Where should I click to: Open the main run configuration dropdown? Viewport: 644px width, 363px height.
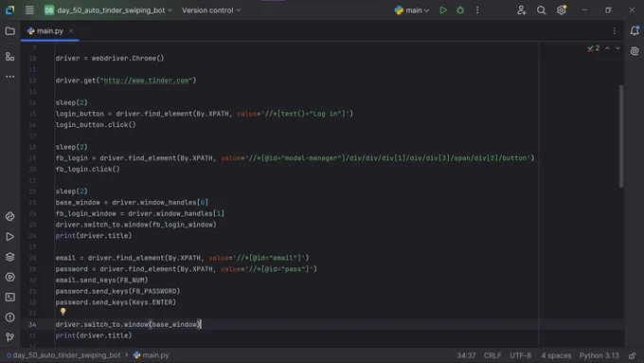(x=412, y=10)
